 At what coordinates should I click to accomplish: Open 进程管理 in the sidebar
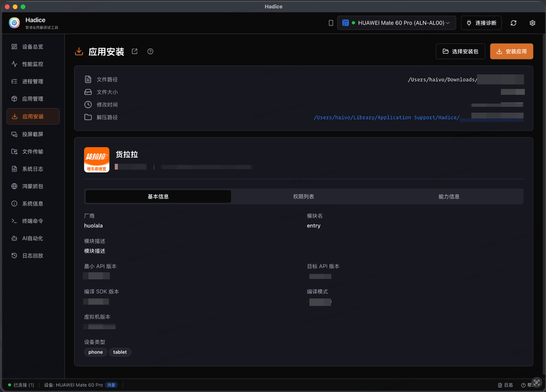[x=33, y=81]
